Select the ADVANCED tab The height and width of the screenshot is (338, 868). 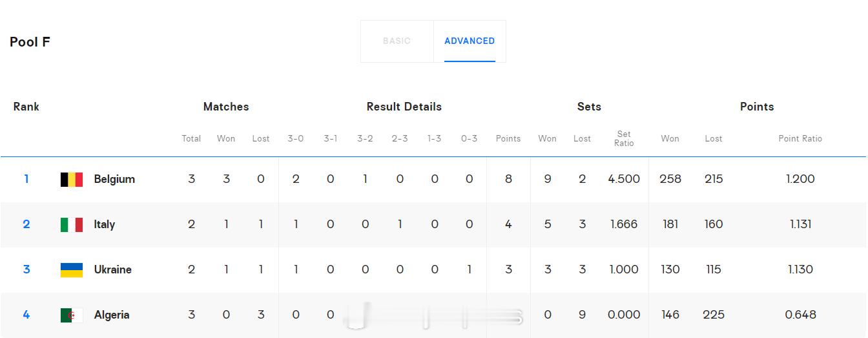coord(470,41)
